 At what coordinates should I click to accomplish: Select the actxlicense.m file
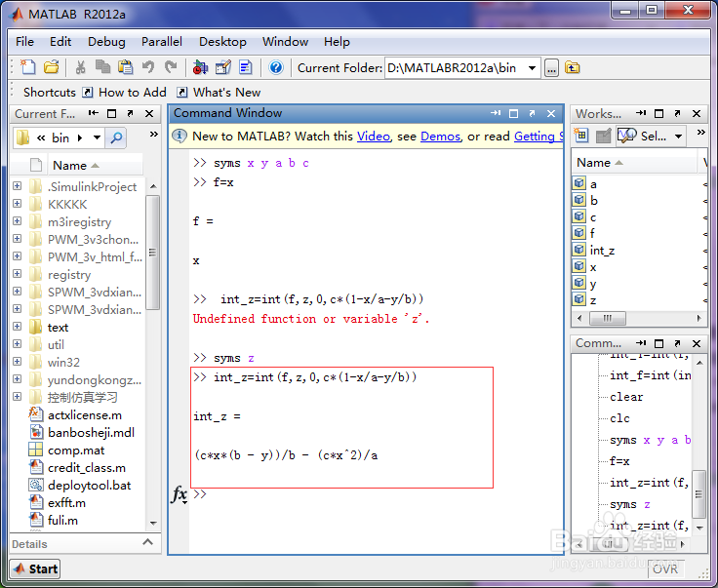85,415
